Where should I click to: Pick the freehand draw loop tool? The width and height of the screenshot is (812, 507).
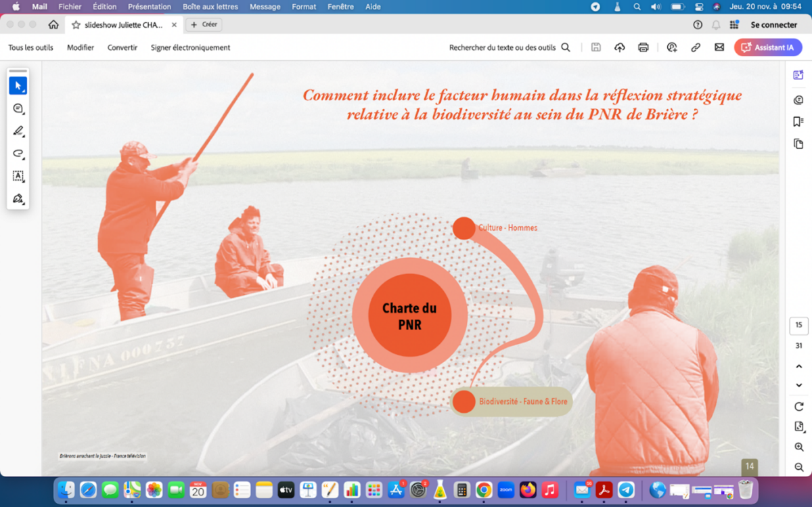pos(18,153)
